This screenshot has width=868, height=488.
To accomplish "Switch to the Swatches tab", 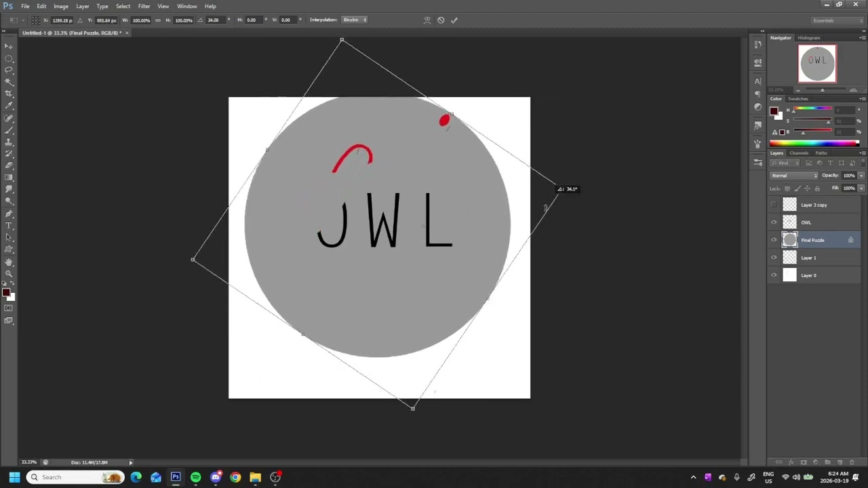I will pos(797,99).
